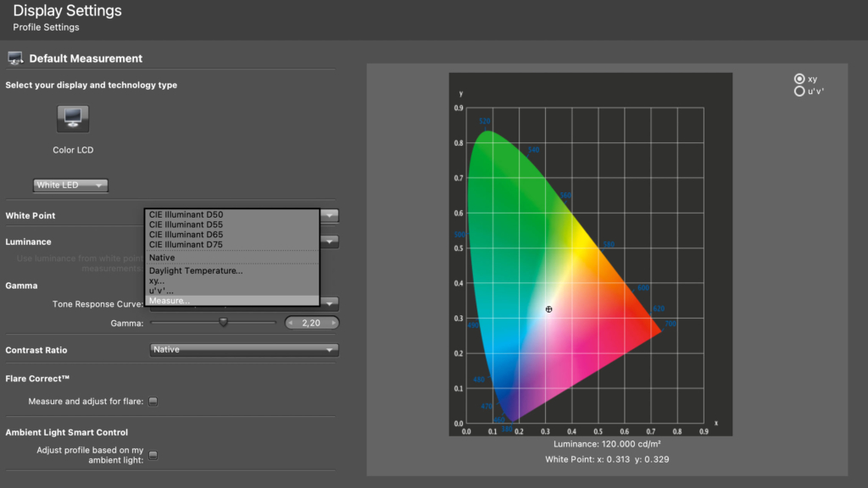868x488 pixels.
Task: Click the Default Measurement monitor icon
Action: pyautogui.click(x=15, y=58)
